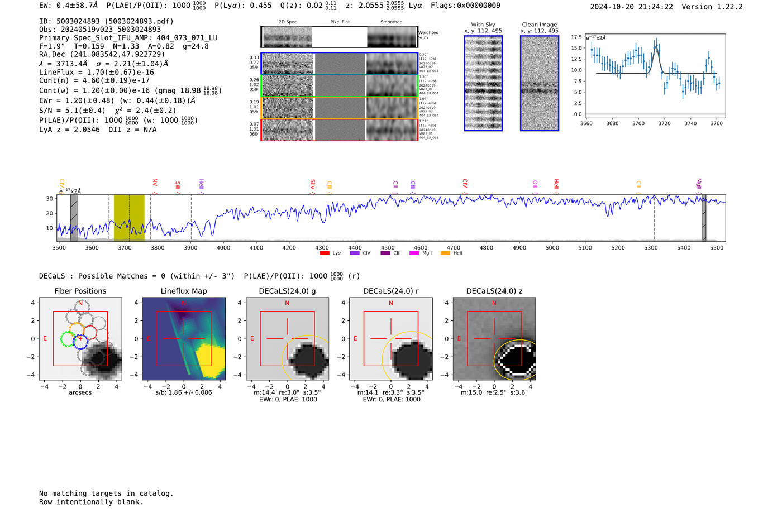Click the green dashed fiber circle in Fiber Positions
The height and width of the screenshot is (532, 782).
pos(68,339)
